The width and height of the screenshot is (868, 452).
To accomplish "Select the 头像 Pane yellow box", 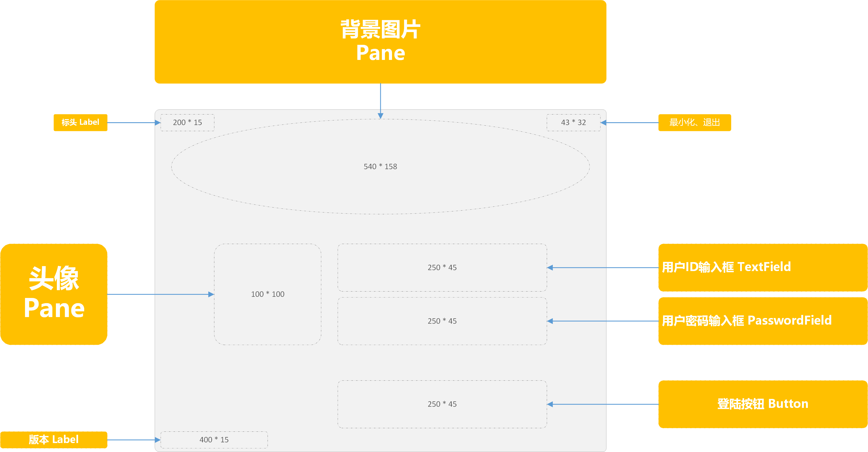I will (54, 294).
